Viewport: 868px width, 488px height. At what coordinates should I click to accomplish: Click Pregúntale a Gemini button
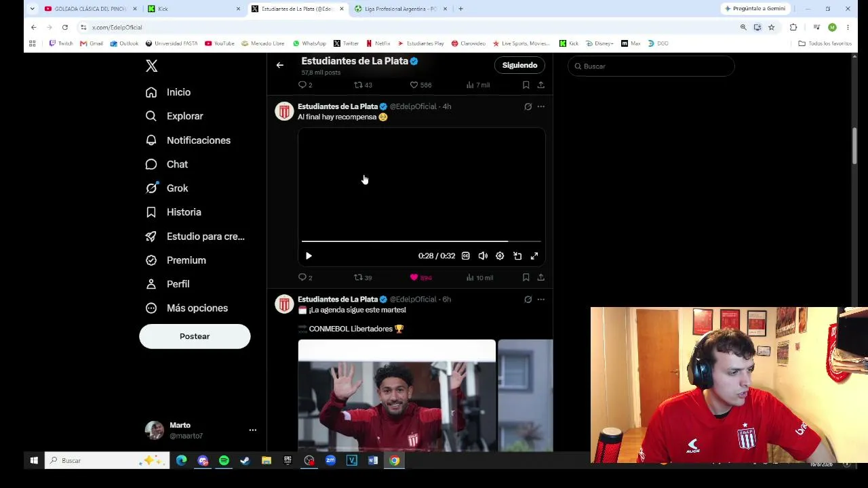(x=755, y=9)
